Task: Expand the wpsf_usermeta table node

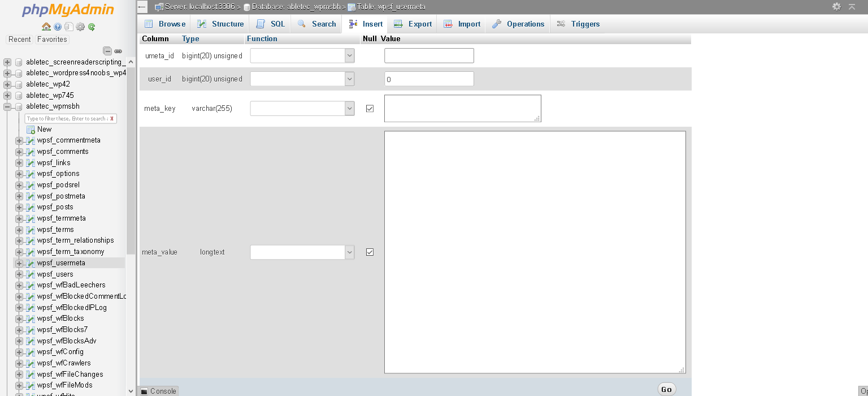Action: (x=19, y=263)
